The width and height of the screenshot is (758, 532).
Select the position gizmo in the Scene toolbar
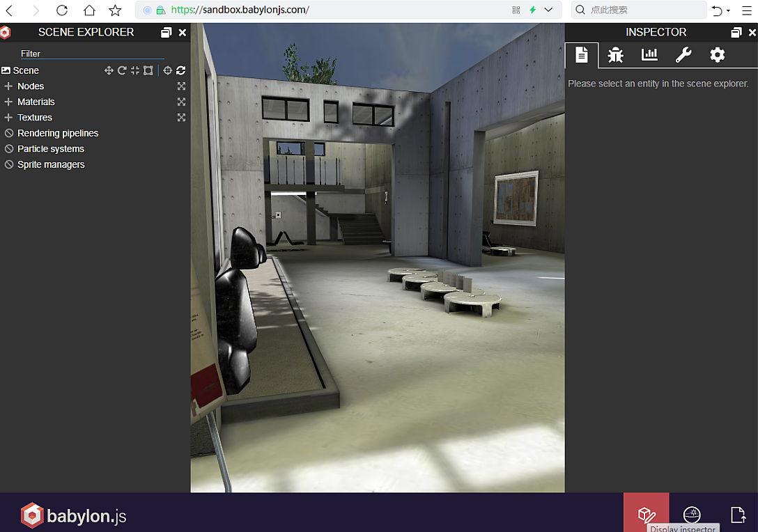(109, 70)
